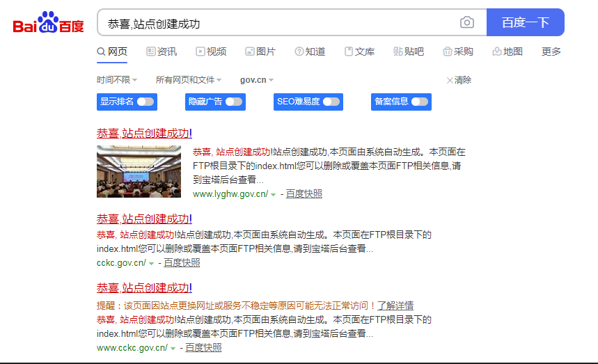Click the conference thumbnail in first result

[139, 171]
